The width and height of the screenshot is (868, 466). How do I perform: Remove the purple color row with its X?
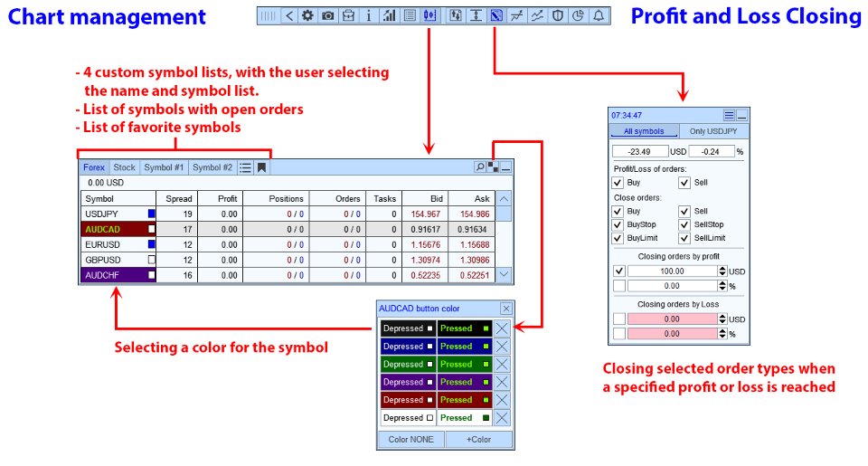[502, 382]
